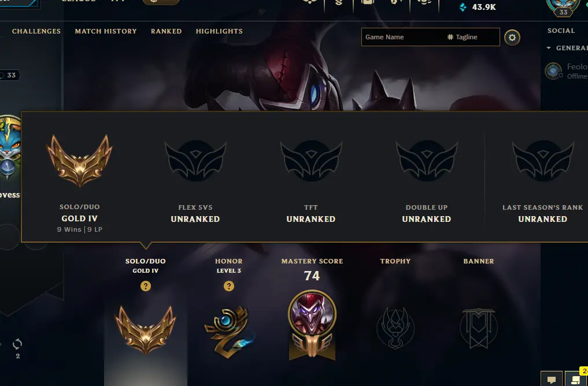Click the reroll arrows icon
This screenshot has width=588, height=386.
click(x=17, y=344)
